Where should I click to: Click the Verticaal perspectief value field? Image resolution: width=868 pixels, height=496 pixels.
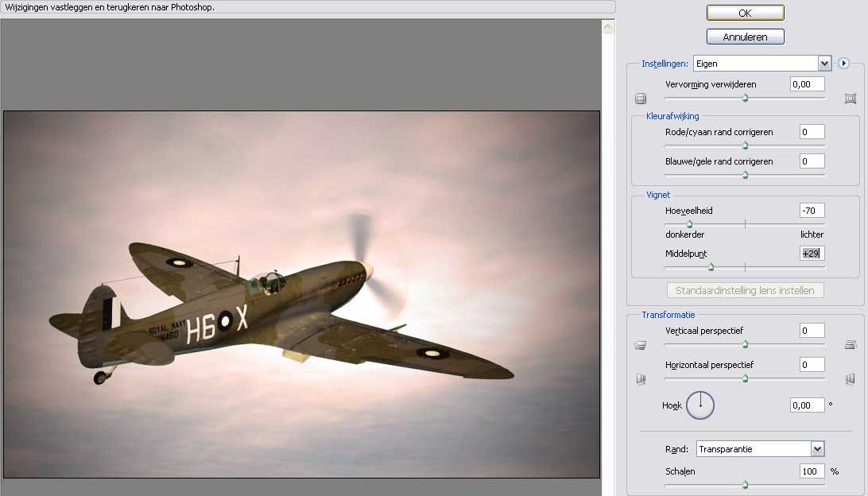pyautogui.click(x=812, y=331)
